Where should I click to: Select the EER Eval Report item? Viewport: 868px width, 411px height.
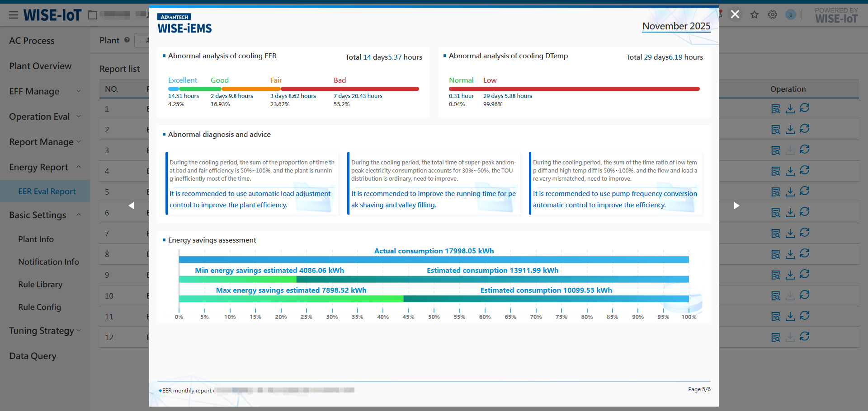tap(47, 191)
